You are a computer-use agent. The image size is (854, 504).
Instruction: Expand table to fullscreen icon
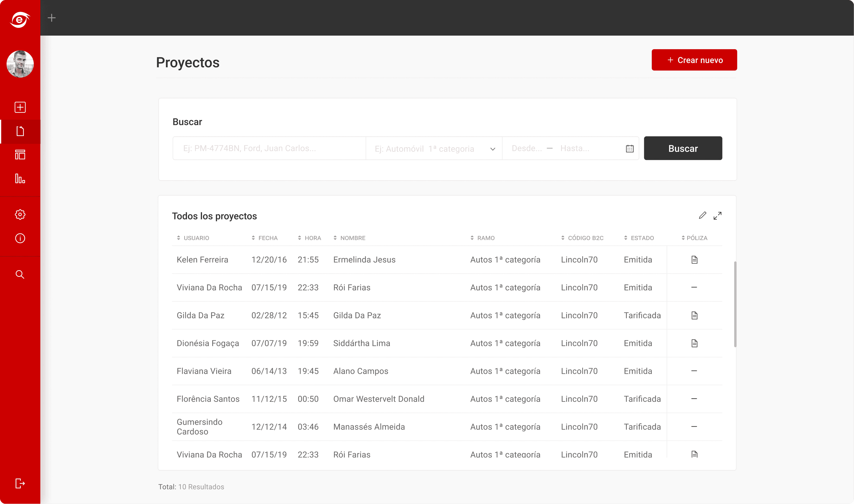coord(717,216)
